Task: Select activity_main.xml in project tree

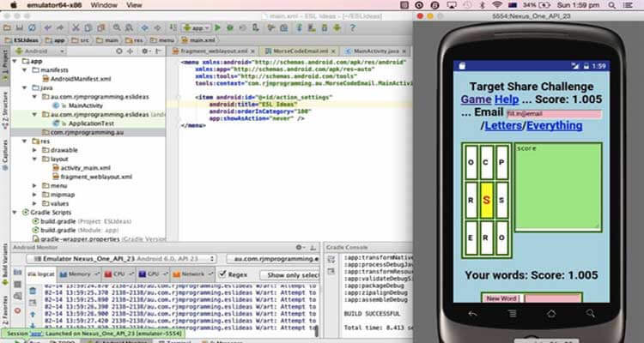Action: click(82, 168)
